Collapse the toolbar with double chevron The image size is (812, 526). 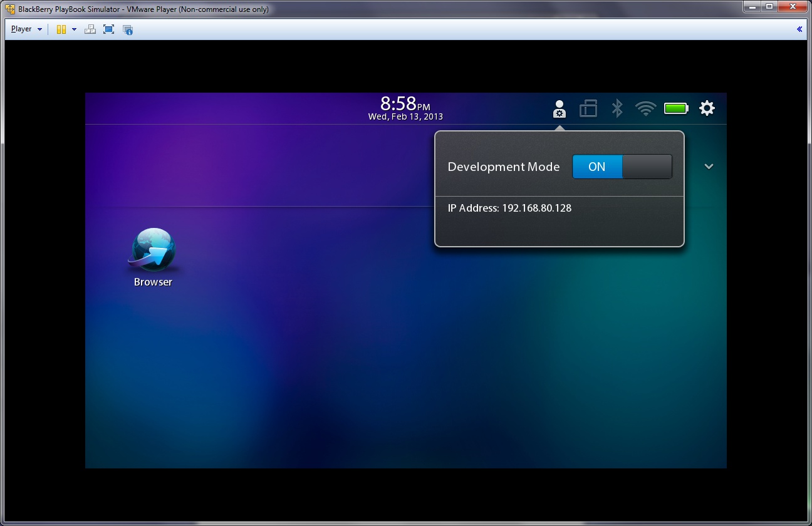(799, 29)
